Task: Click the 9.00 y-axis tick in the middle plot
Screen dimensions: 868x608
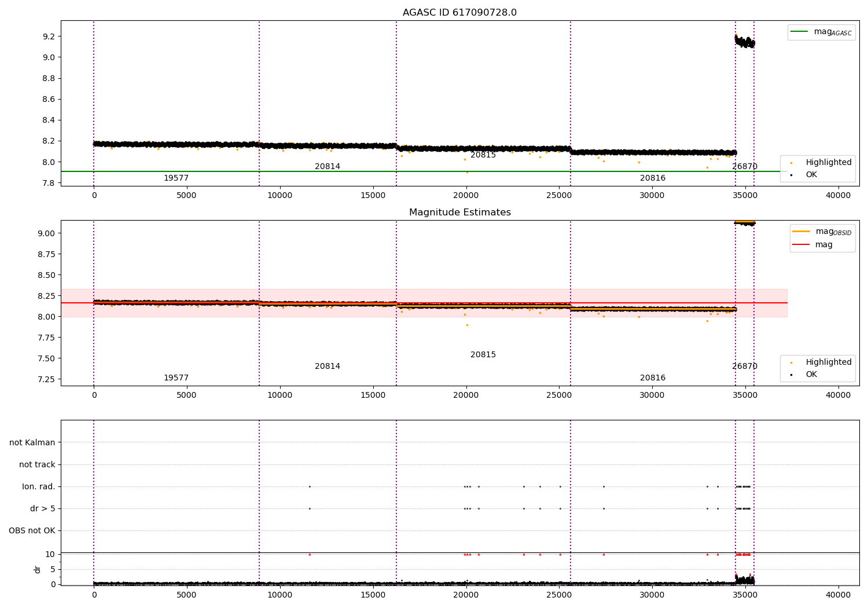Action: coord(46,233)
